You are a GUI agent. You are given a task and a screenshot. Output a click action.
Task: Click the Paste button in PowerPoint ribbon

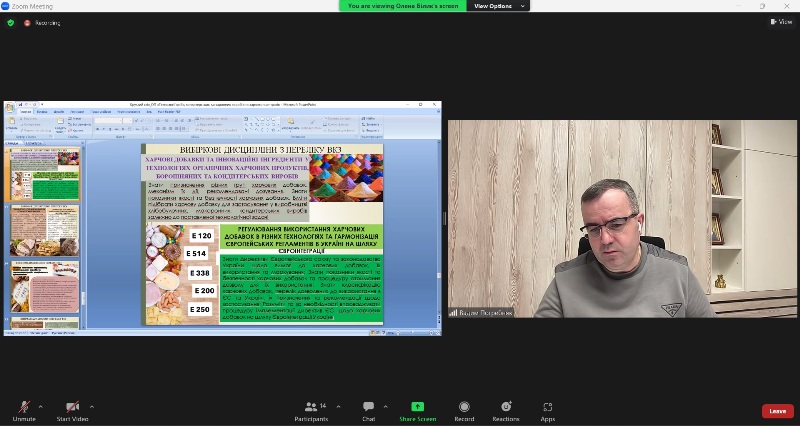click(x=11, y=123)
